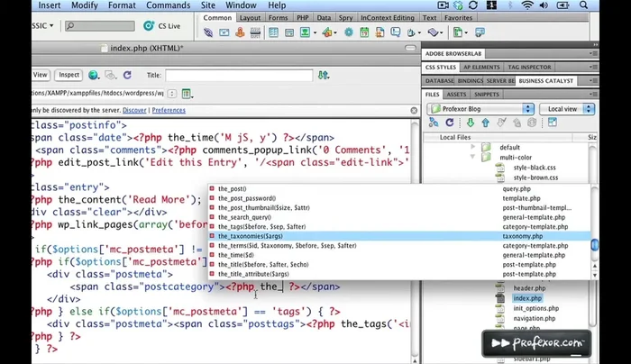Screen dimensions: 631x364
Task: Open the Commands menu
Action: coord(168,5)
